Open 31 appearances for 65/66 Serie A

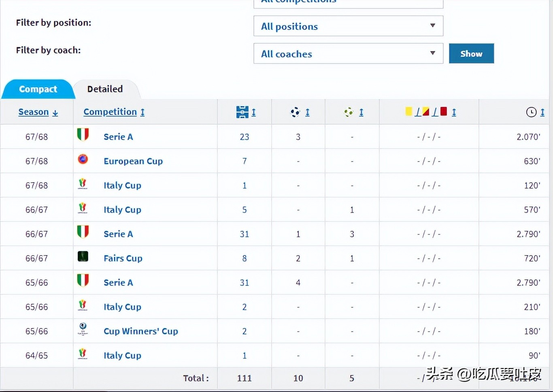(x=244, y=283)
